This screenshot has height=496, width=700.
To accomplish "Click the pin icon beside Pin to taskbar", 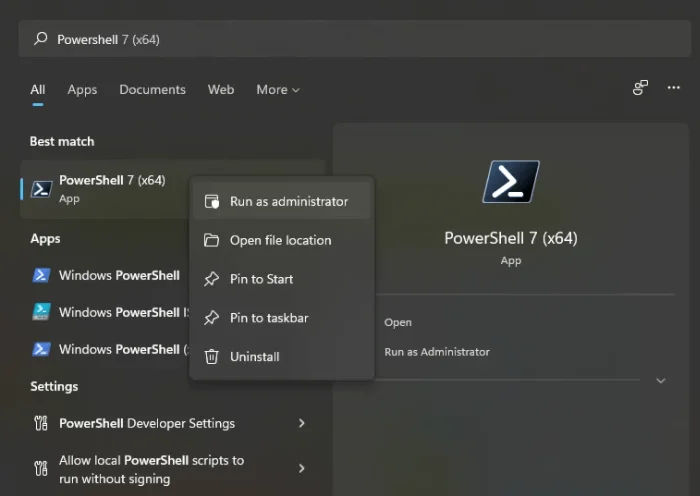I will click(x=212, y=318).
